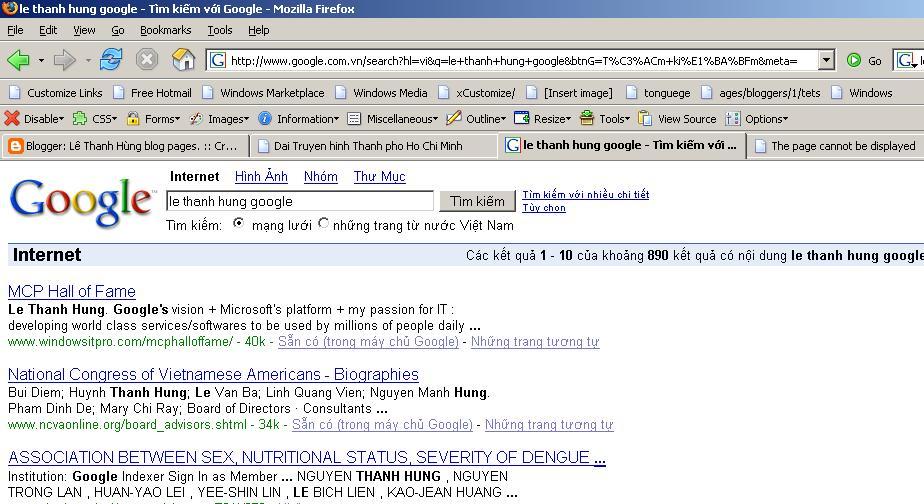Image resolution: width=924 pixels, height=504 pixels.
Task: Click the 'Tìm kiếm' search button
Action: point(477,202)
